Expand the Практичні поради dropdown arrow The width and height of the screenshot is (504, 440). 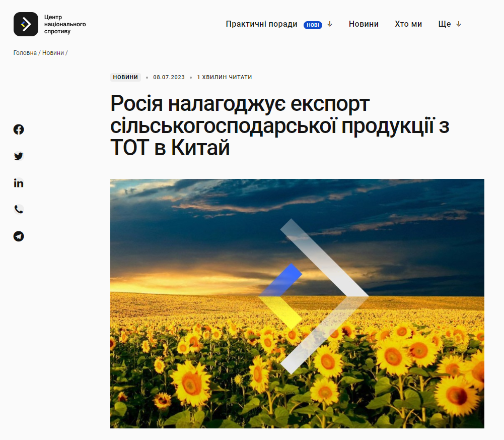point(330,24)
